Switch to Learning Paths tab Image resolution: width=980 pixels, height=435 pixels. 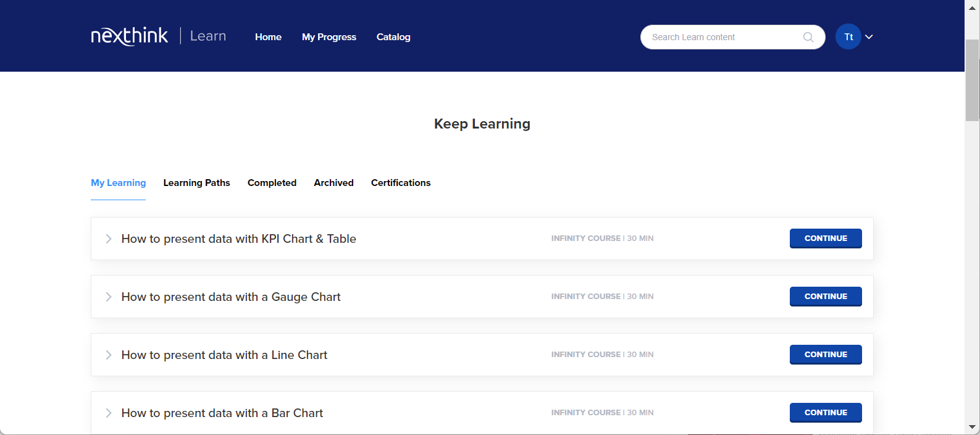[196, 183]
